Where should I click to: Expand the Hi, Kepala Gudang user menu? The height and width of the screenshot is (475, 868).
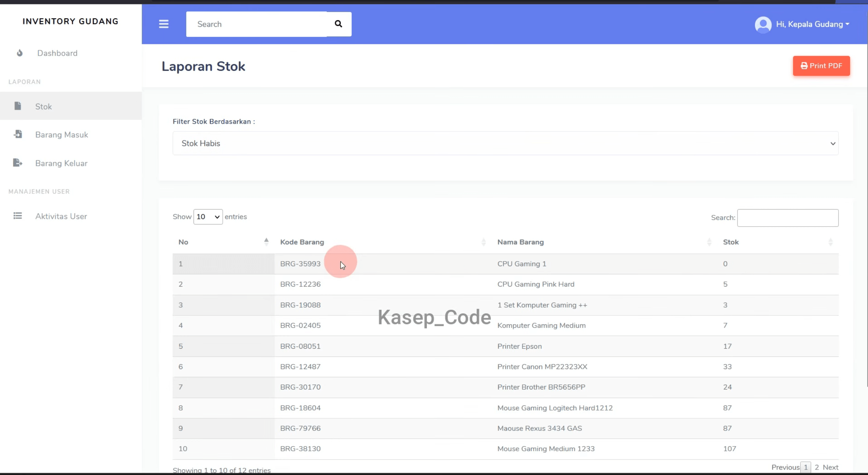coord(813,24)
